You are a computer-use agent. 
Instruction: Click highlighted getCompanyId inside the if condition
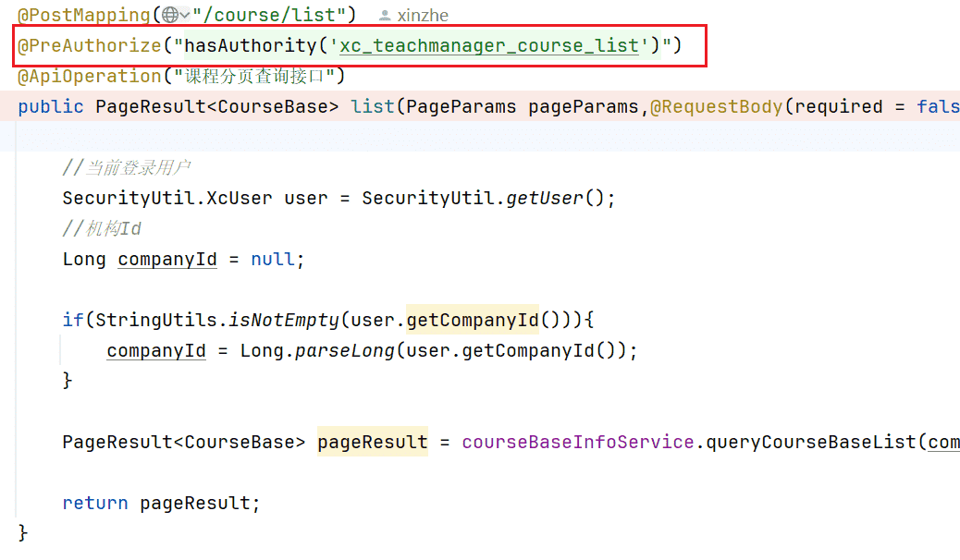pos(472,320)
